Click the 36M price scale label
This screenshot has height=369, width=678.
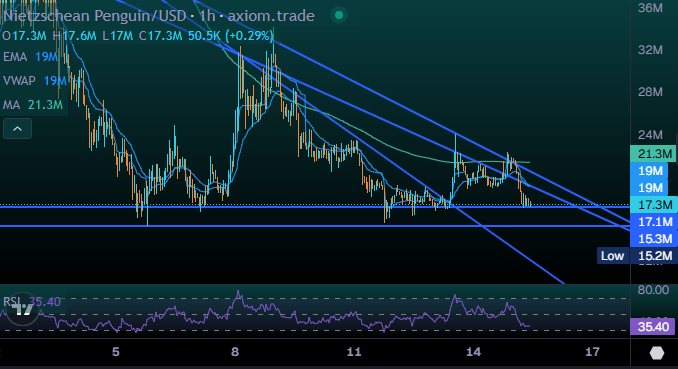pos(650,8)
